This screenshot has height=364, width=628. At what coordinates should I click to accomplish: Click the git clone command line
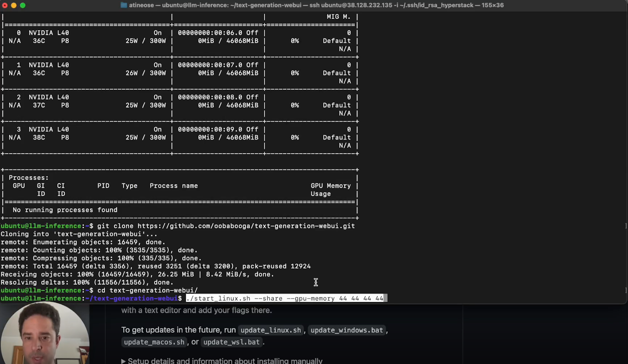click(x=226, y=226)
